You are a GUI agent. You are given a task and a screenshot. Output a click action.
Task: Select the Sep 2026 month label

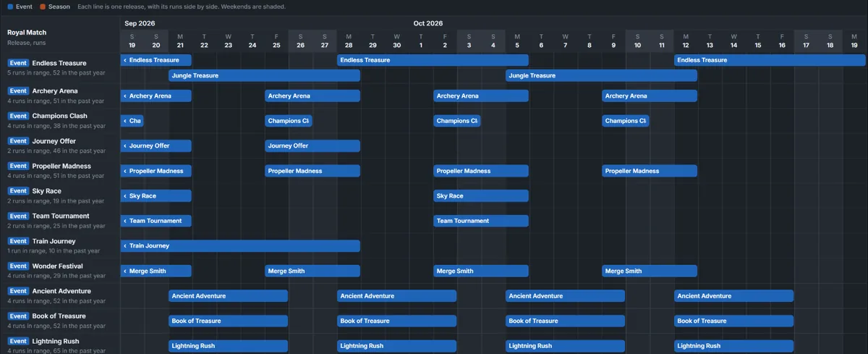click(140, 23)
